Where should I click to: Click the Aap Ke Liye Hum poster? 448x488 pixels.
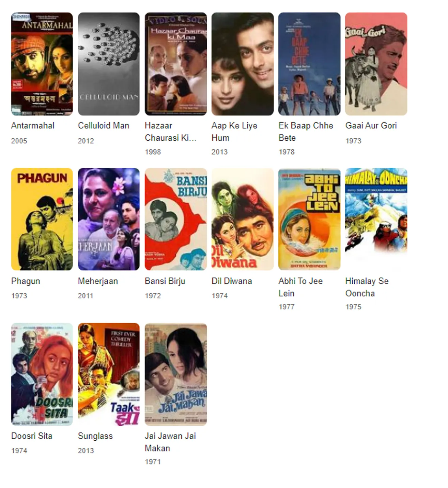pos(243,64)
